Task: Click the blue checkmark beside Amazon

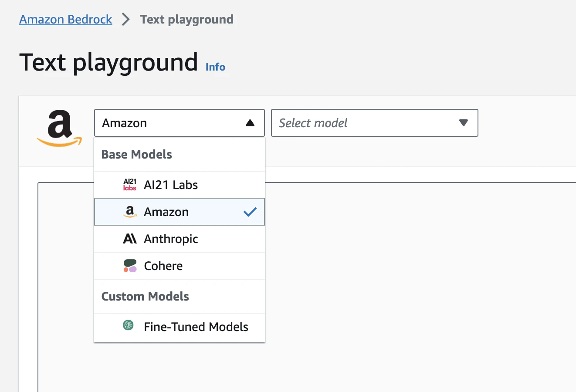Action: pos(250,212)
